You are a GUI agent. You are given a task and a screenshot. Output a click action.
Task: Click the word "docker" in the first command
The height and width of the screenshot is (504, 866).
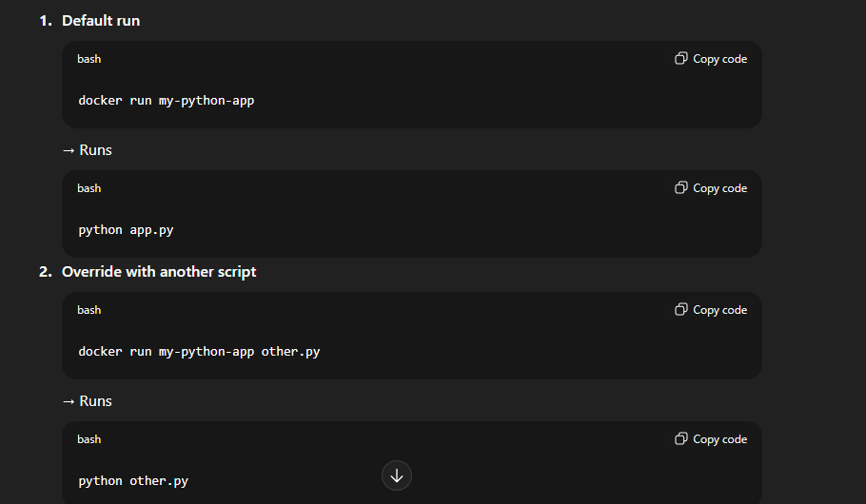[x=100, y=100]
